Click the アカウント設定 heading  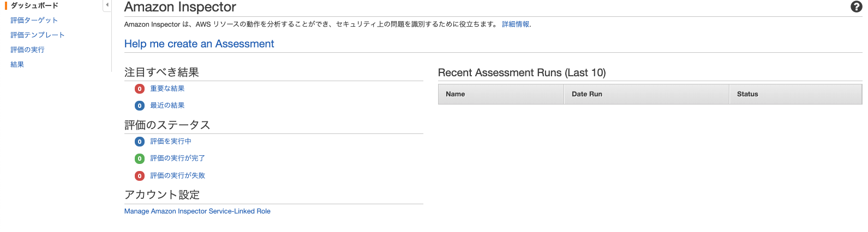pos(162,195)
